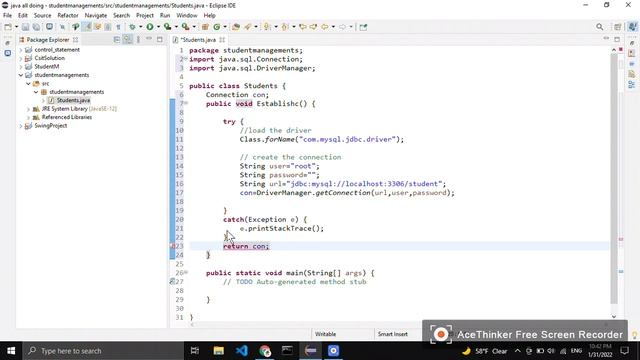Toggle Block Selection Mode icon
The width and height of the screenshot is (640, 360).
click(108, 27)
